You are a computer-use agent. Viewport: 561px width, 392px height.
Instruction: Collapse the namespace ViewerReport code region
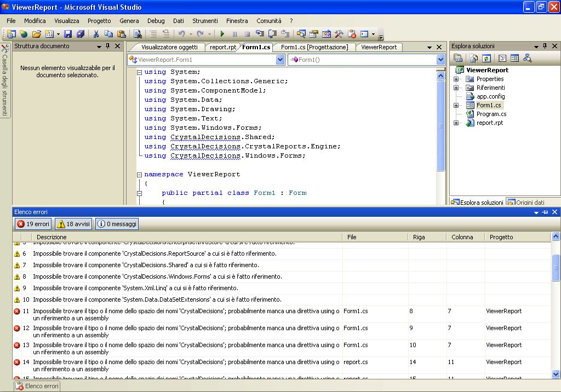[x=140, y=175]
